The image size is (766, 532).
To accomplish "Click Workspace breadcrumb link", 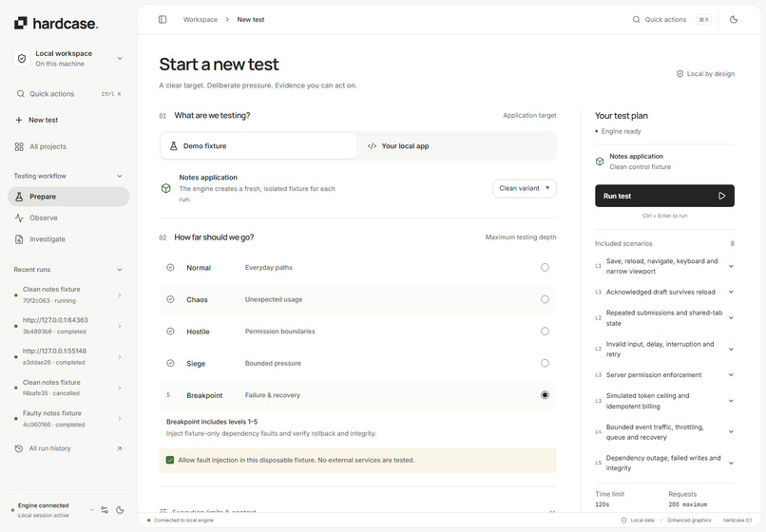I will click(x=201, y=20).
